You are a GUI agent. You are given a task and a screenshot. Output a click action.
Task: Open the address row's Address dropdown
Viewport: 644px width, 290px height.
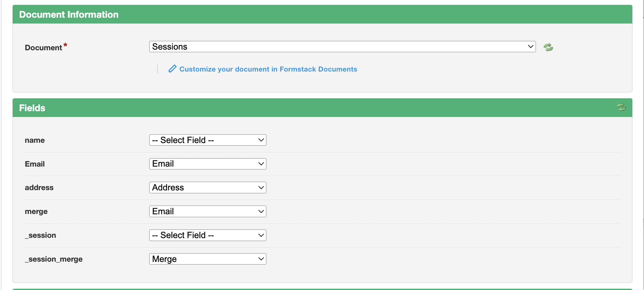tap(207, 188)
